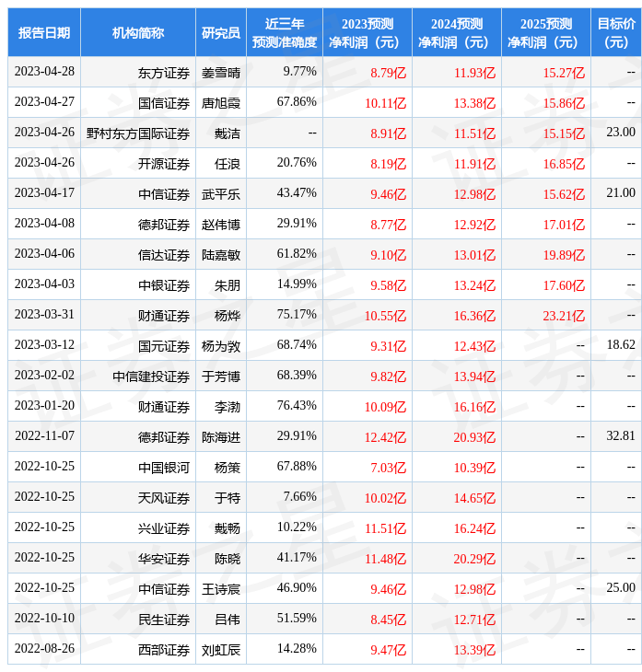Click researcher 于特
Image resolution: width=642 pixels, height=672 pixels.
pos(227,498)
